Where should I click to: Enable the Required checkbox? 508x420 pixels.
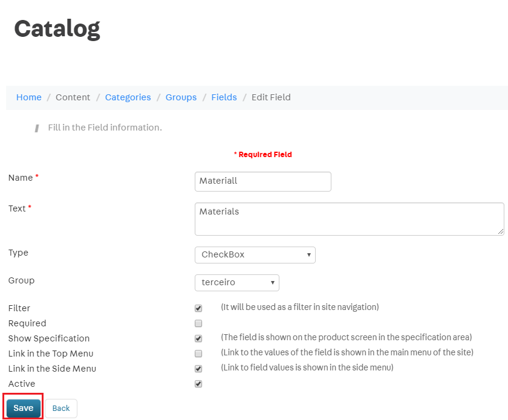point(198,323)
